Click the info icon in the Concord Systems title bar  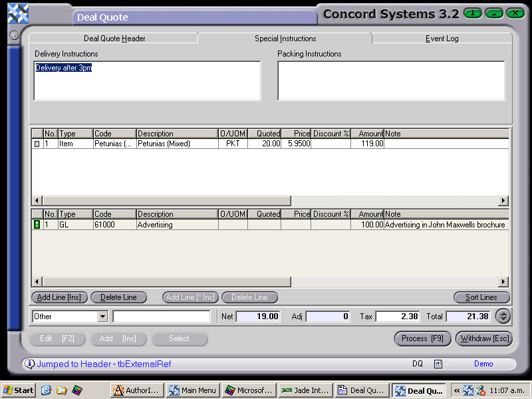click(x=472, y=13)
